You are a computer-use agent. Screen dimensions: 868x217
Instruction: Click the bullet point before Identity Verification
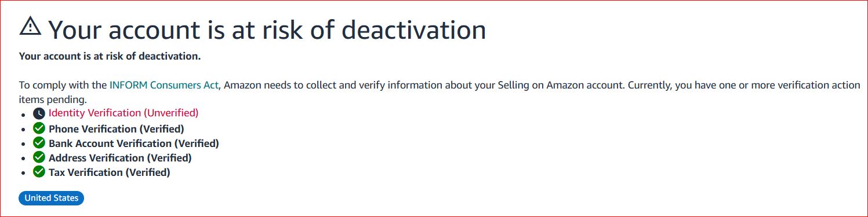pos(23,115)
